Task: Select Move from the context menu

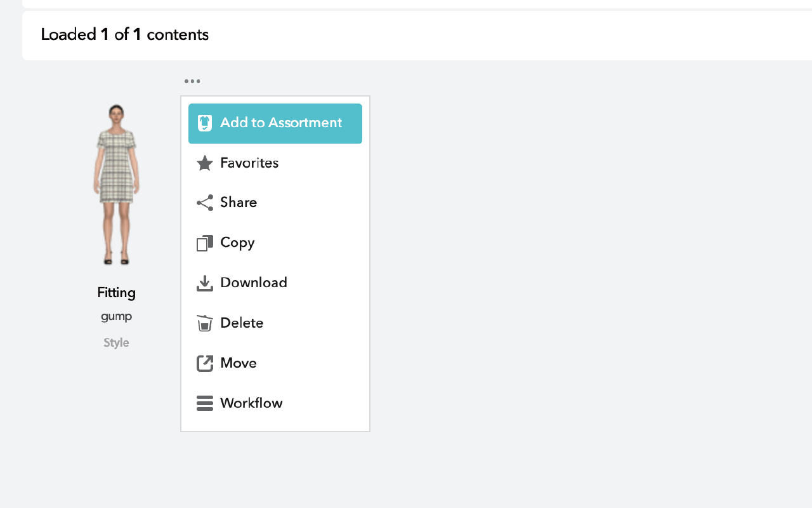Action: click(x=275, y=363)
